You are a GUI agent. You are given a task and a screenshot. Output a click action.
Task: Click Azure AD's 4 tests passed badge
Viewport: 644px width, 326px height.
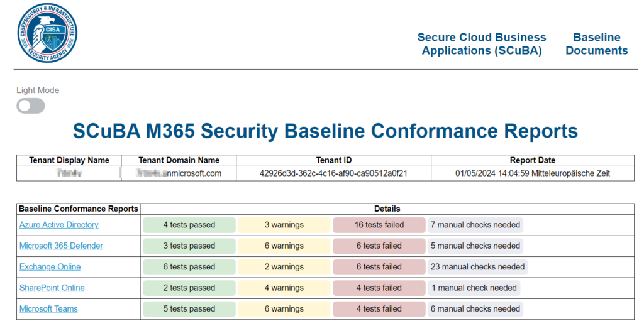189,225
